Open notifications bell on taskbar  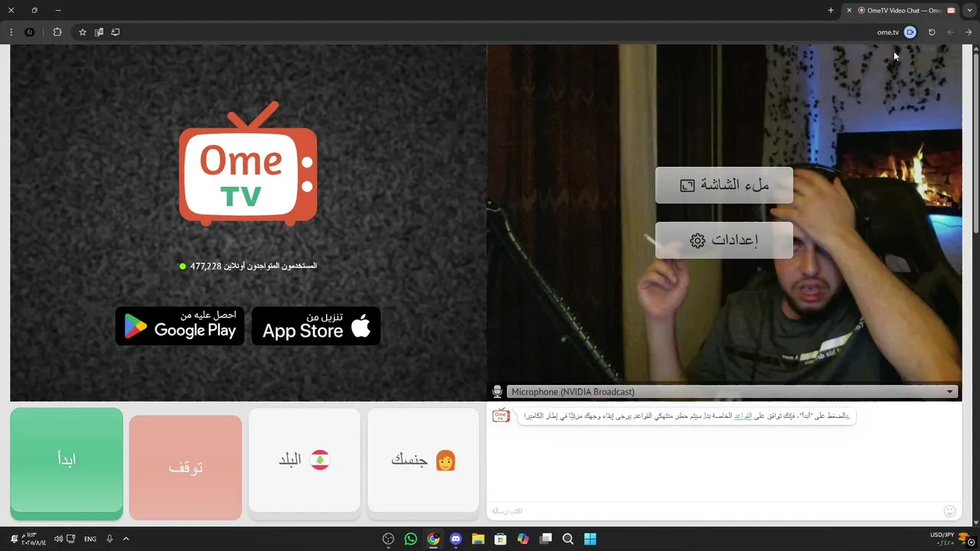coord(14,539)
